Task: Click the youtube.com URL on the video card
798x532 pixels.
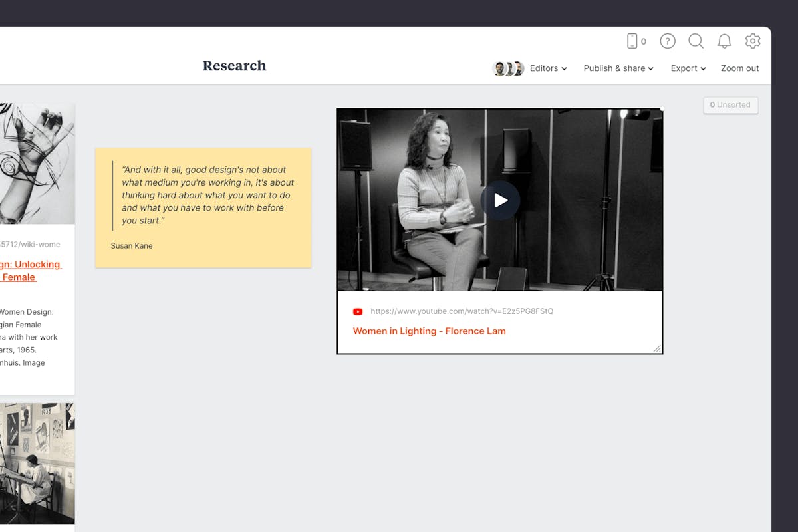Action: tap(464, 311)
